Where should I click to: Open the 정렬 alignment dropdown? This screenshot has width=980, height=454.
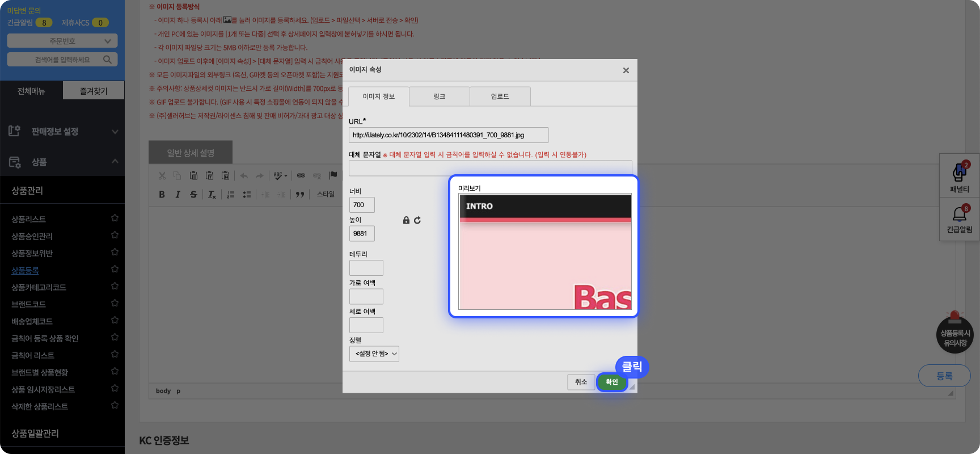point(374,354)
